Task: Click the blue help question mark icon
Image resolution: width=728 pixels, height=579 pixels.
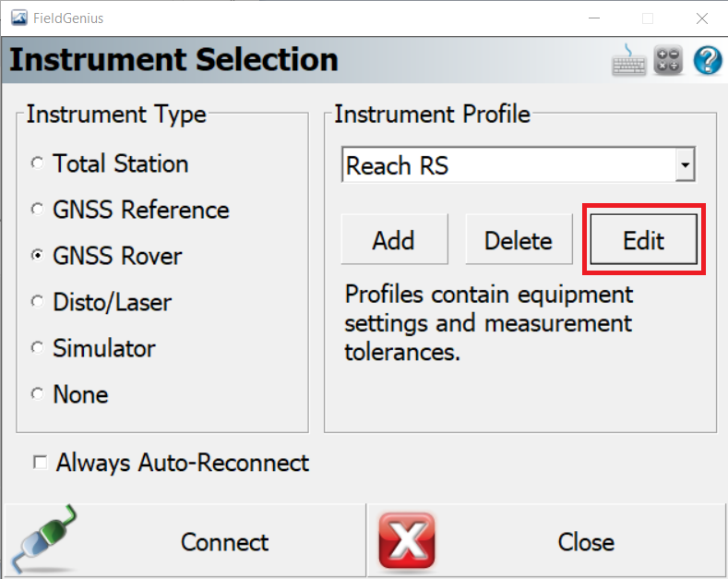Action: [x=708, y=60]
